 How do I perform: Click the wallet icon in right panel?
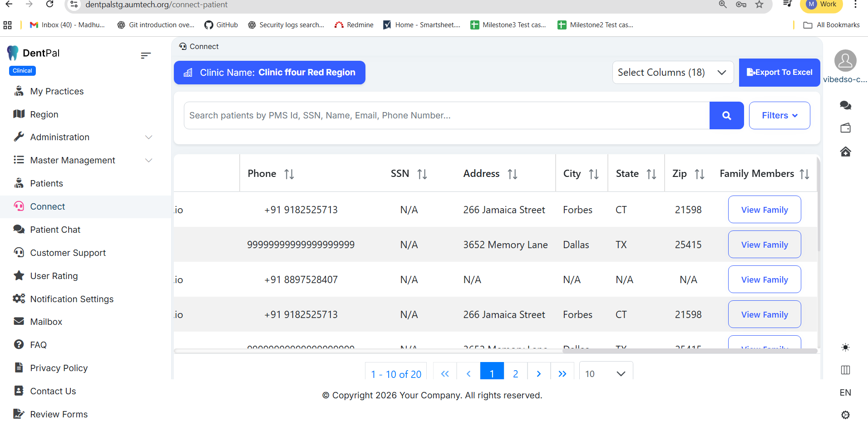pyautogui.click(x=845, y=128)
